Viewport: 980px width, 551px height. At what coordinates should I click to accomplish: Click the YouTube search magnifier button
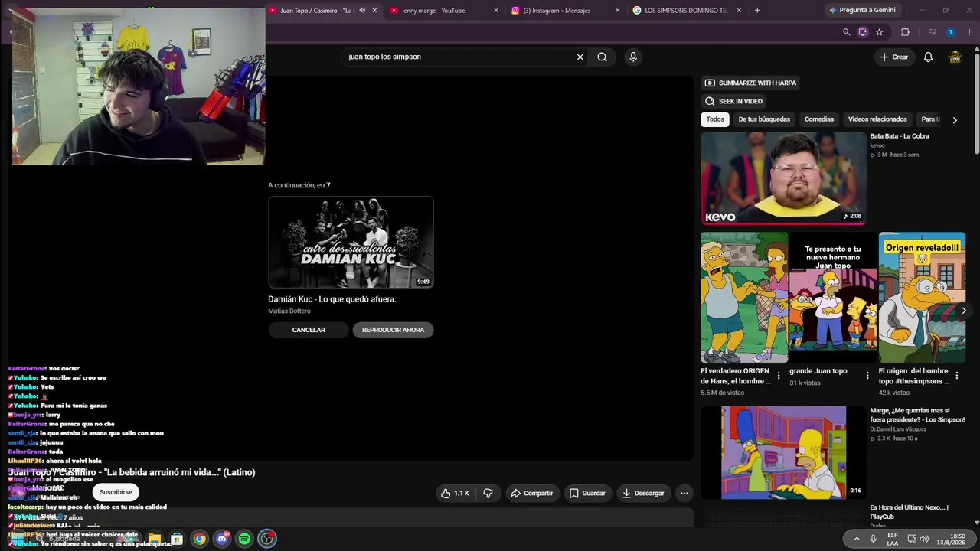tap(602, 57)
